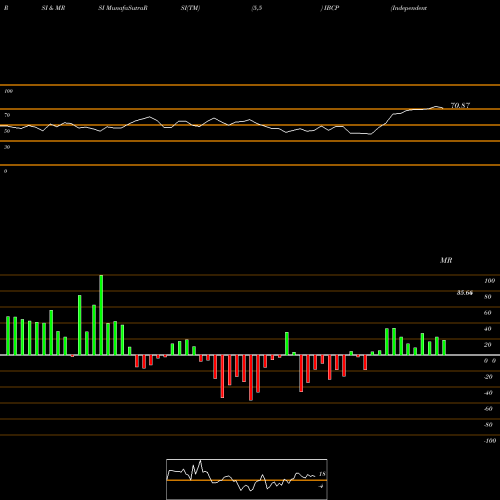
Task: Click the value 18 in the mini chart
Action: pos(322,474)
